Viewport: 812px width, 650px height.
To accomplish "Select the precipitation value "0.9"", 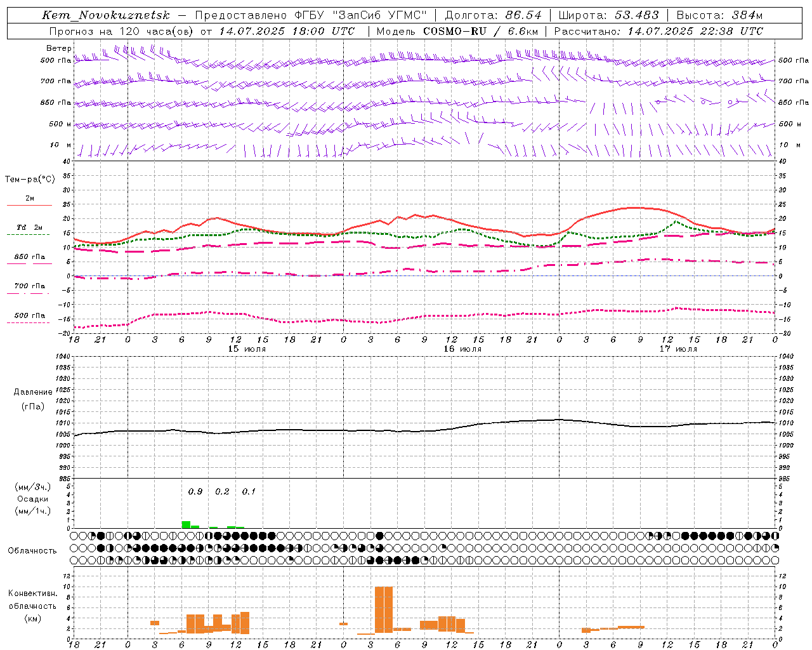I will coord(195,491).
